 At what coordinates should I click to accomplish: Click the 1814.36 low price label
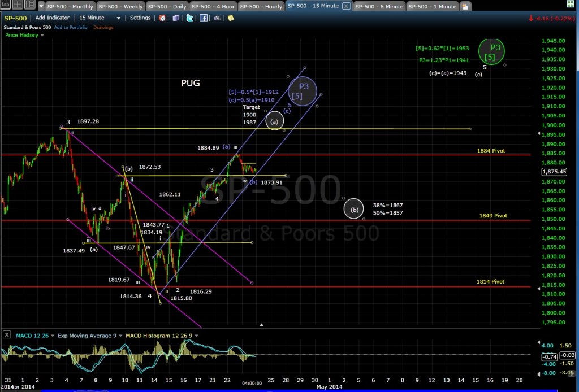(x=131, y=296)
